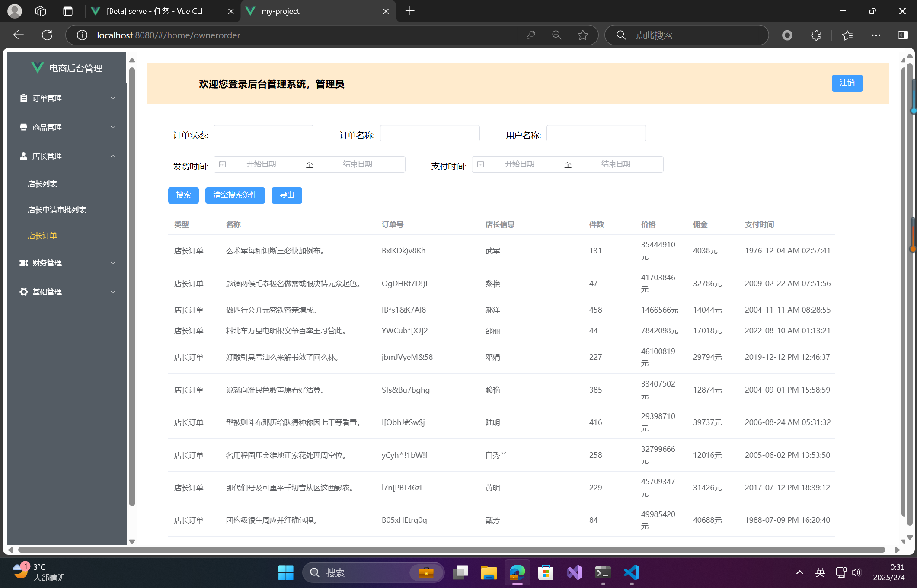Screen dimensions: 917x588
Task: Open the calendar icon for 发货时间 date range
Action: coord(223,164)
